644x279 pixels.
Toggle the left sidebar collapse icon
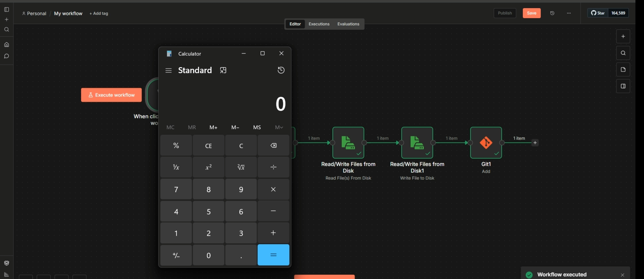coord(7,9)
